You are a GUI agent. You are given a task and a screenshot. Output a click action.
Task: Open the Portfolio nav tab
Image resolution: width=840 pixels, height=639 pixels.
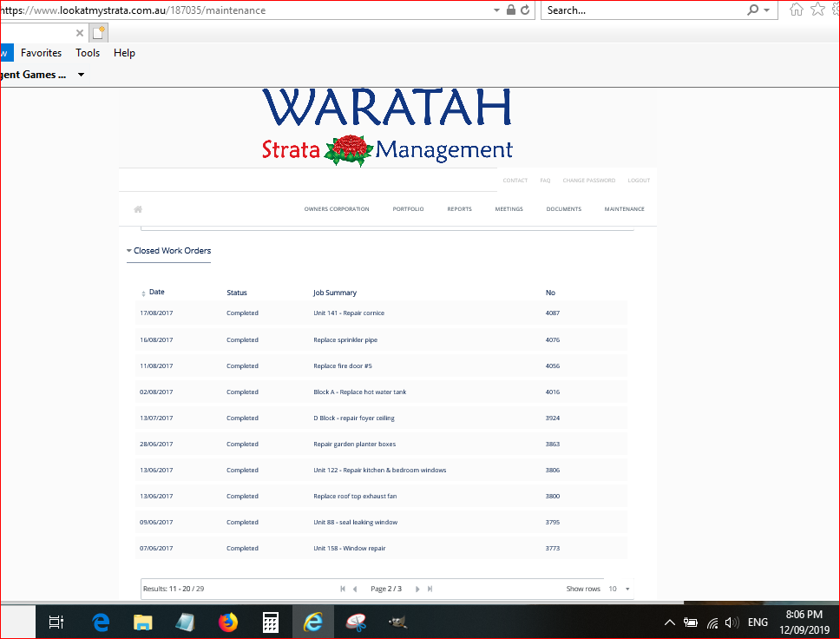pos(408,209)
